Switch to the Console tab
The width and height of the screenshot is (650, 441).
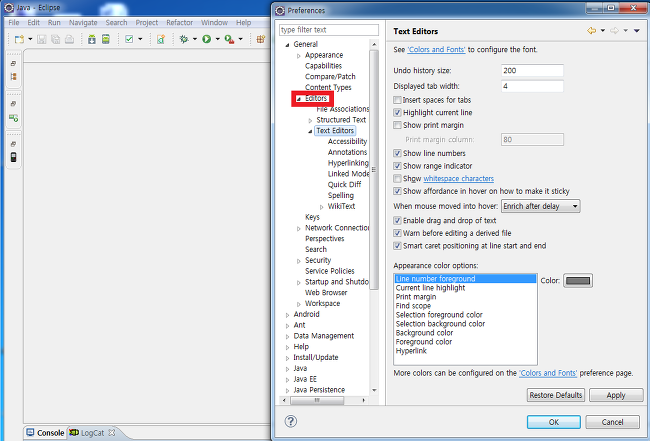point(45,433)
